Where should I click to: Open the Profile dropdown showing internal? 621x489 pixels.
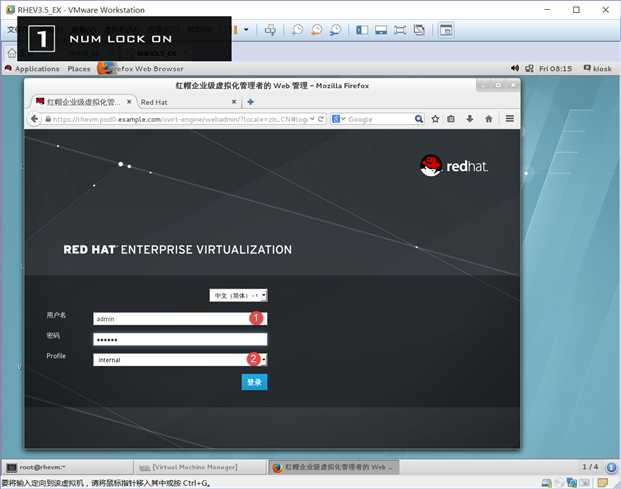click(x=180, y=360)
